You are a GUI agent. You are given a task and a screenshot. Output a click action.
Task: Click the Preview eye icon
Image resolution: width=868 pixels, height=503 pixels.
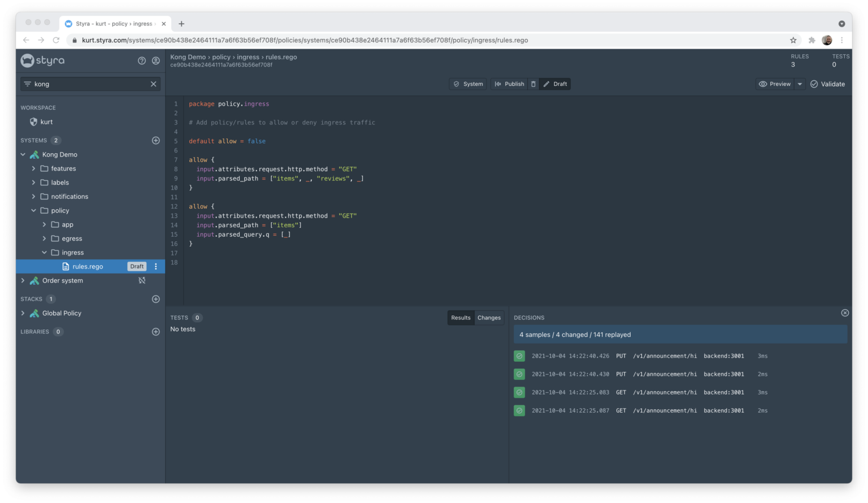pyautogui.click(x=763, y=84)
